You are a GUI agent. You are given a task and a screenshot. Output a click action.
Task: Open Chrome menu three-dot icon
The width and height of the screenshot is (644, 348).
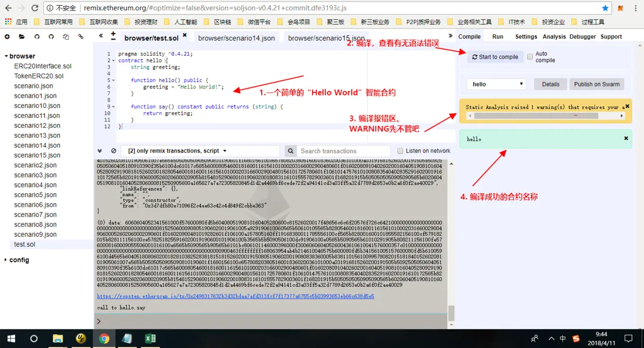pyautogui.click(x=636, y=8)
